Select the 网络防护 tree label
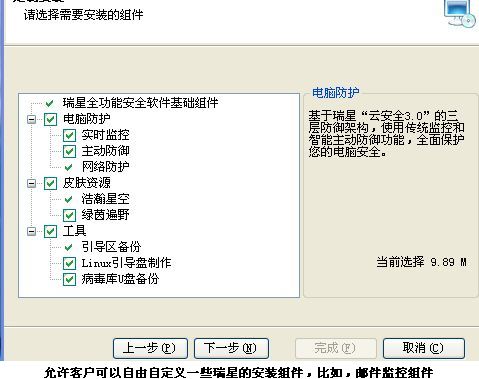Viewport: 479px width, 379px height. 106,167
